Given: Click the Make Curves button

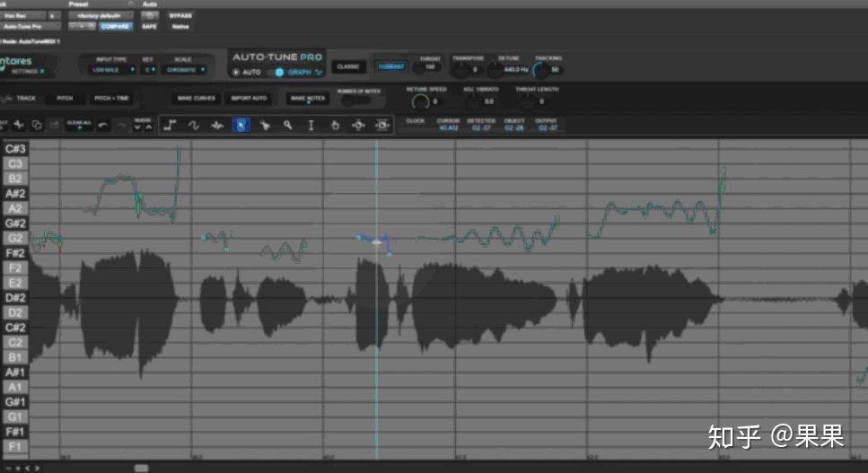Looking at the screenshot, I should pyautogui.click(x=196, y=99).
